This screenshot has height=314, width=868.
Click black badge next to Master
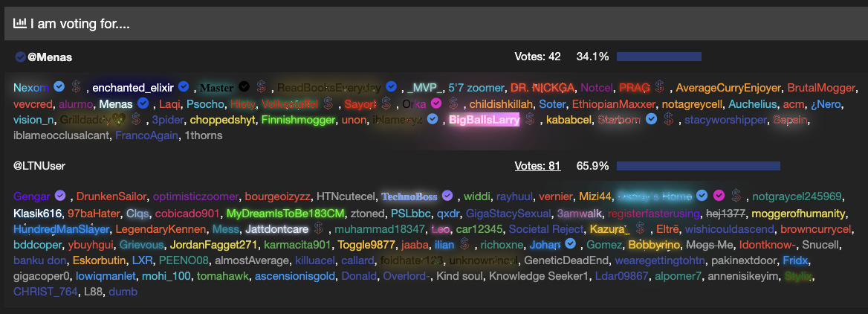coord(244,87)
